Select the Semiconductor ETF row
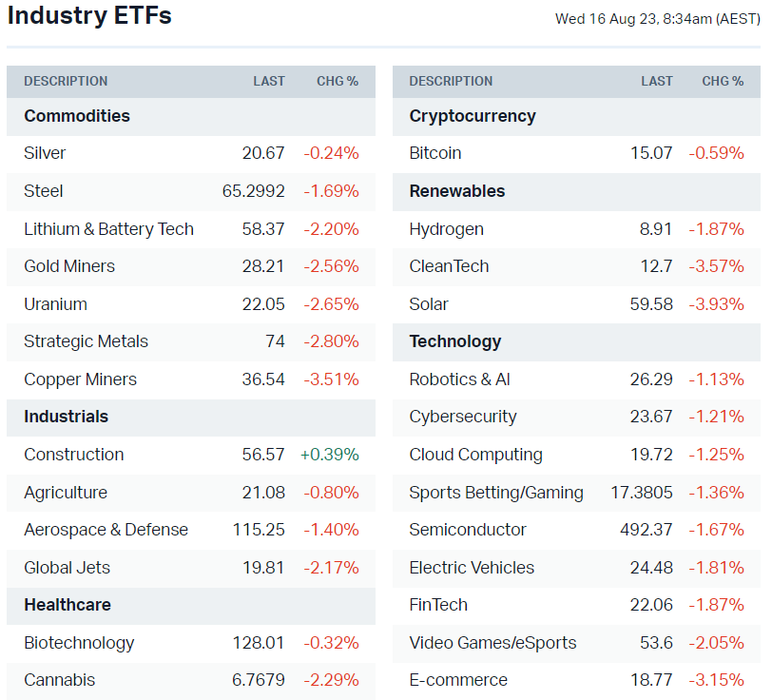This screenshot has width=772, height=700. (468, 530)
